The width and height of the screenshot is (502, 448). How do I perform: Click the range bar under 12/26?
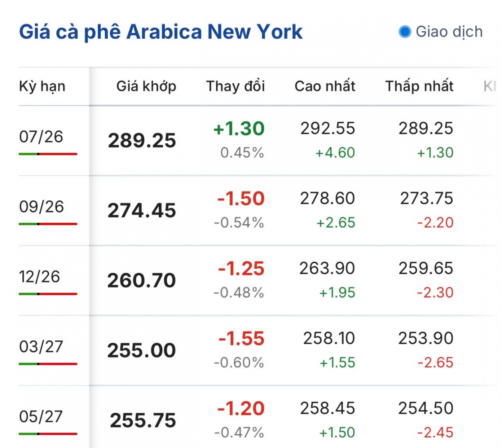click(48, 294)
